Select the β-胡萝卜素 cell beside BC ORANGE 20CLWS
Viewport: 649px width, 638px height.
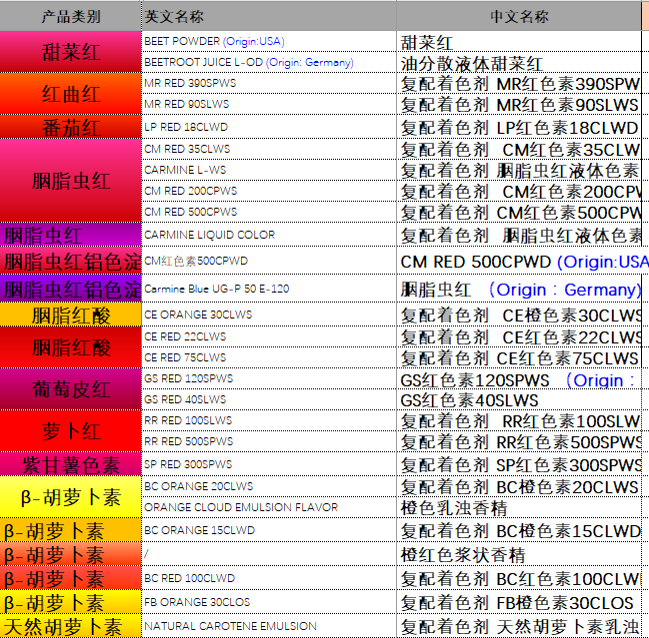pyautogui.click(x=70, y=497)
